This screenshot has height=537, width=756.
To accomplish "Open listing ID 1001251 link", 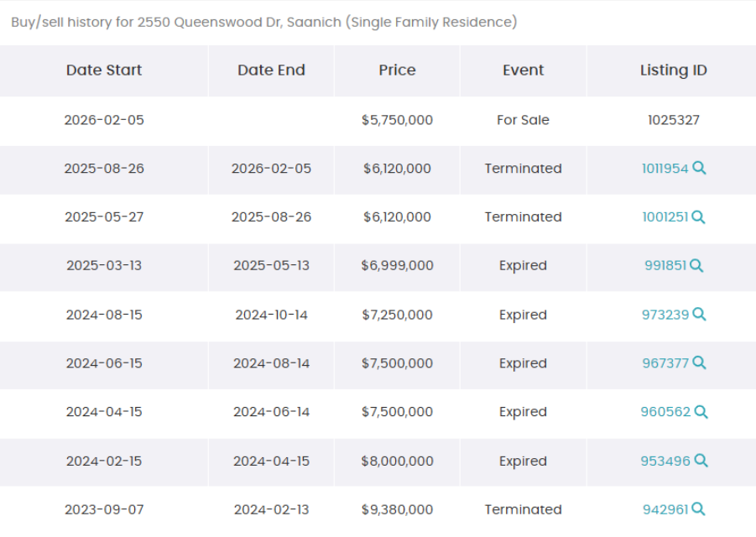I will tap(665, 217).
